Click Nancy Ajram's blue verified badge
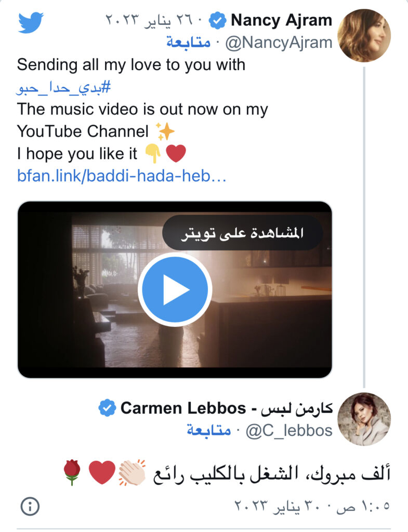 pyautogui.click(x=217, y=21)
